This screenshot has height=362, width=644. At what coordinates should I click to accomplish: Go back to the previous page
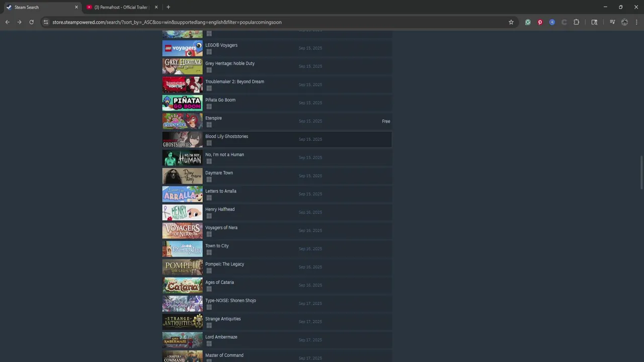pos(7,22)
